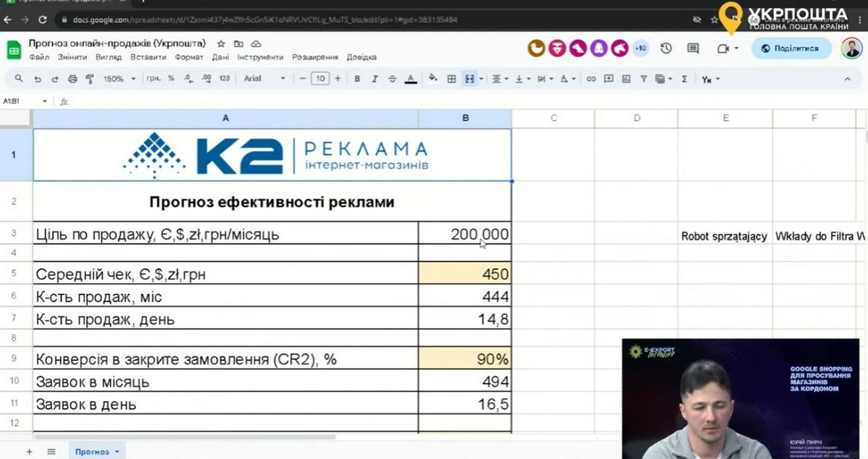Open the 150% zoom dropdown
Image resolution: width=868 pixels, height=459 pixels.
[x=118, y=79]
